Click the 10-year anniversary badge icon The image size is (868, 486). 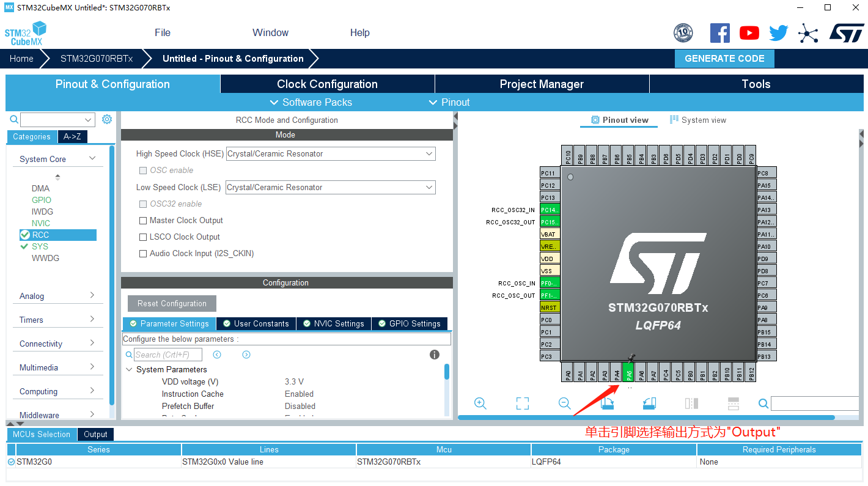point(683,33)
